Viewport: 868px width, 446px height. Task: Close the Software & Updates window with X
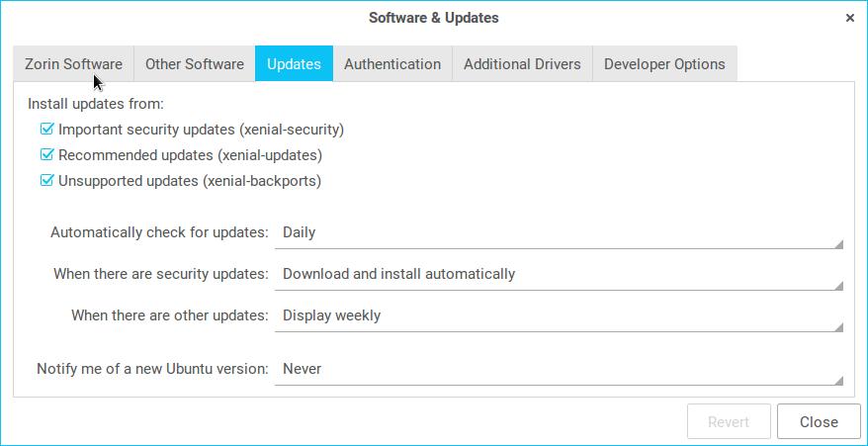849,18
